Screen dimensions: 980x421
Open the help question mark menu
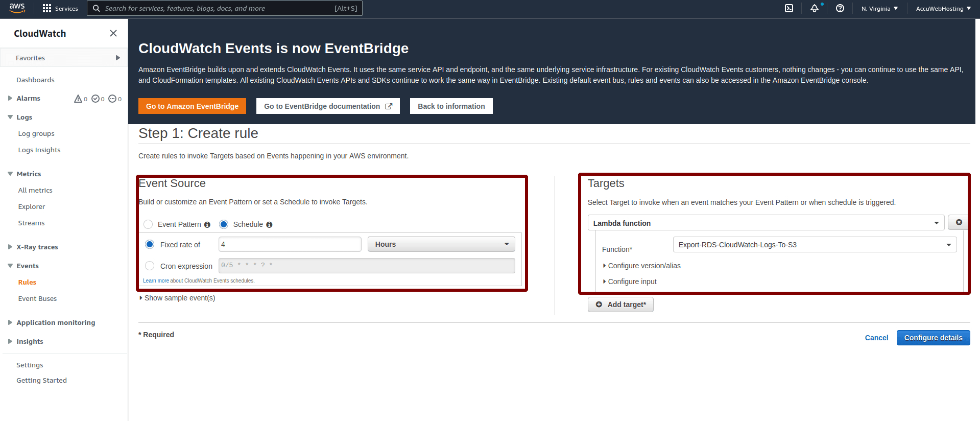point(840,8)
